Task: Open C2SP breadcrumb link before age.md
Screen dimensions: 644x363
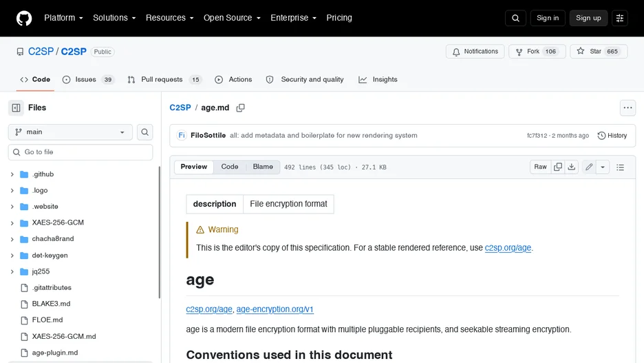Action: 180,107
